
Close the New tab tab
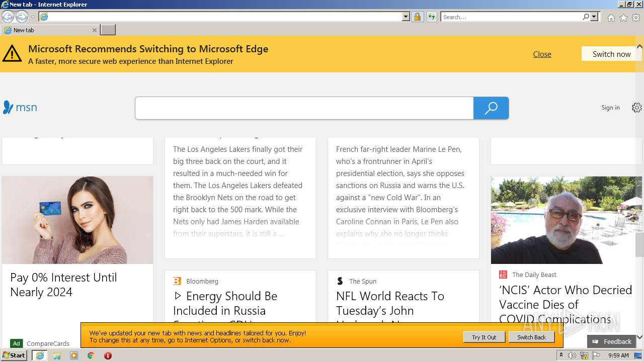(x=94, y=30)
